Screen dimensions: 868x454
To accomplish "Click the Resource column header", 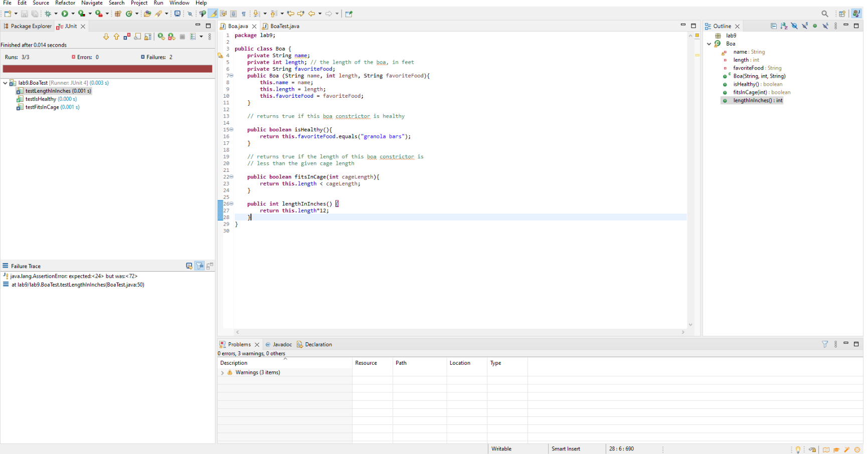I will pos(372,363).
